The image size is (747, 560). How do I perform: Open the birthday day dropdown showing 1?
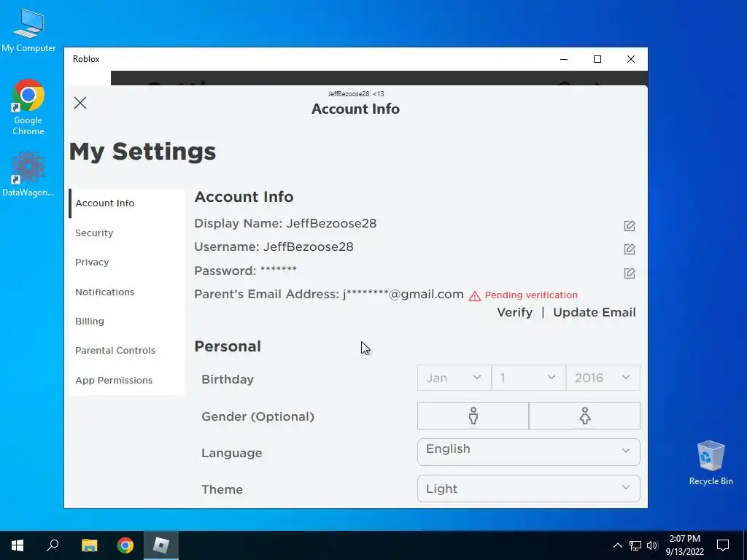tap(528, 378)
